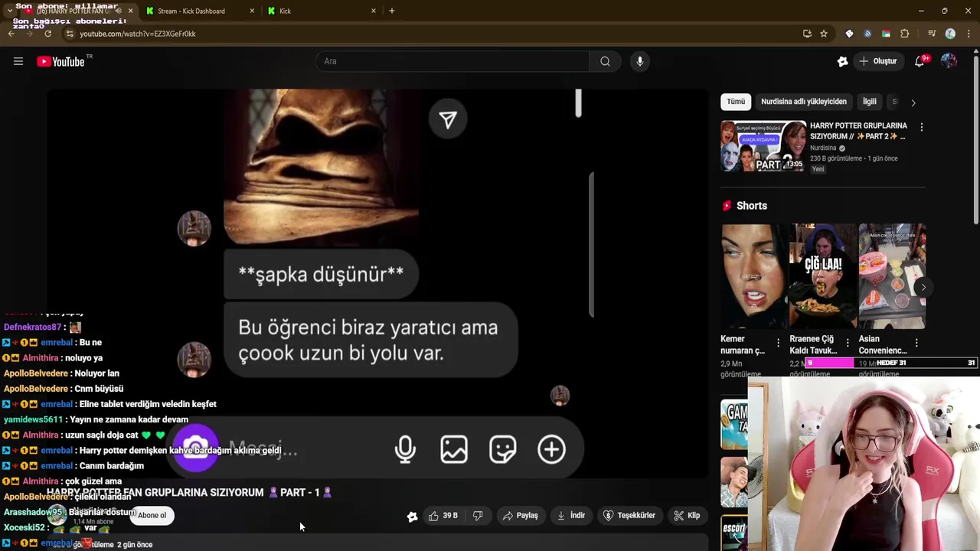Go forward with the browser arrow
980x551 pixels.
(x=30, y=34)
